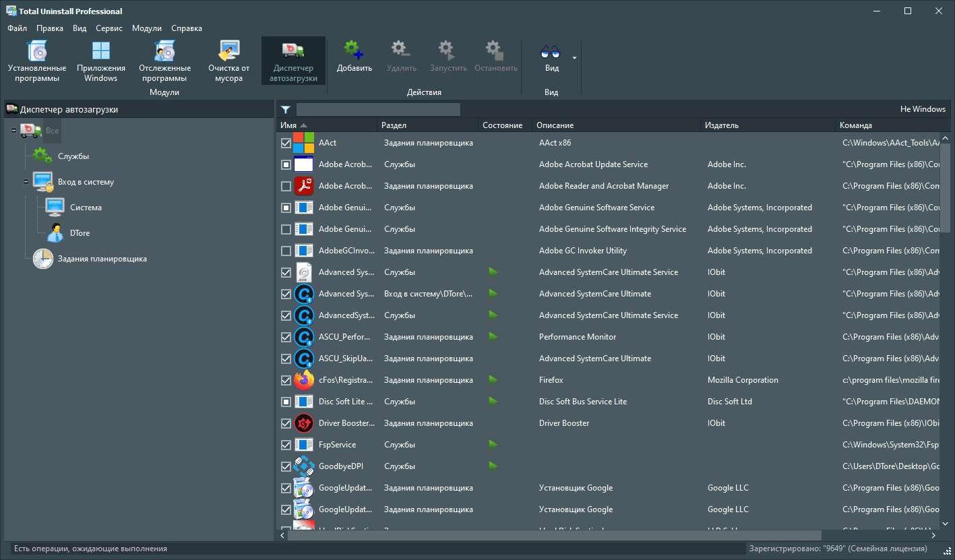Open the Справка menu
Image resolution: width=955 pixels, height=560 pixels.
[x=187, y=28]
